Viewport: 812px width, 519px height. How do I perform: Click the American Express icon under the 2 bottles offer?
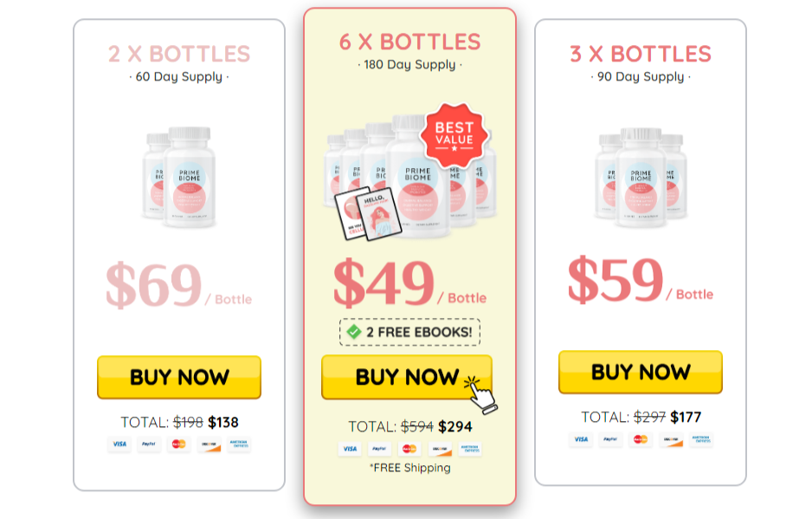pyautogui.click(x=239, y=444)
